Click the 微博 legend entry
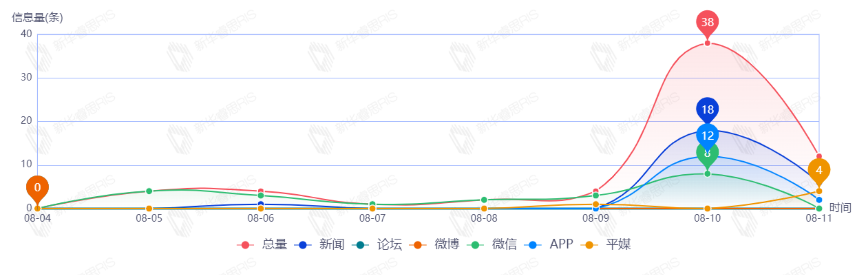868x275 pixels. [x=435, y=244]
